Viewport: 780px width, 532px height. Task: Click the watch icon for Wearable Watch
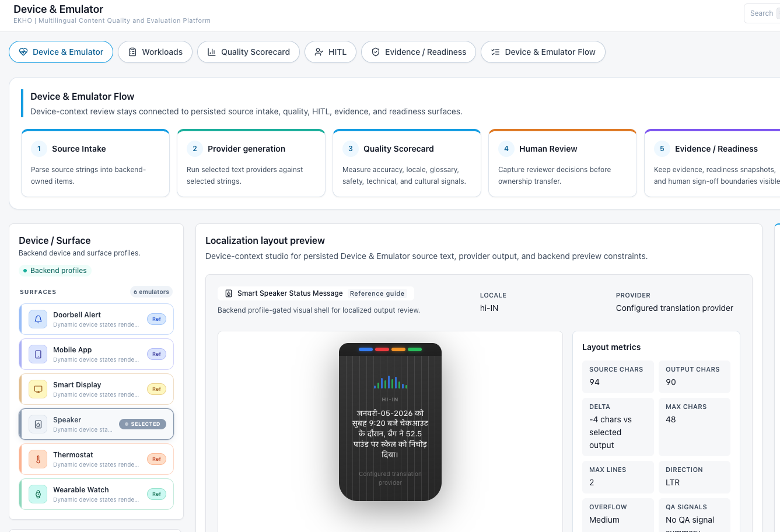point(38,494)
